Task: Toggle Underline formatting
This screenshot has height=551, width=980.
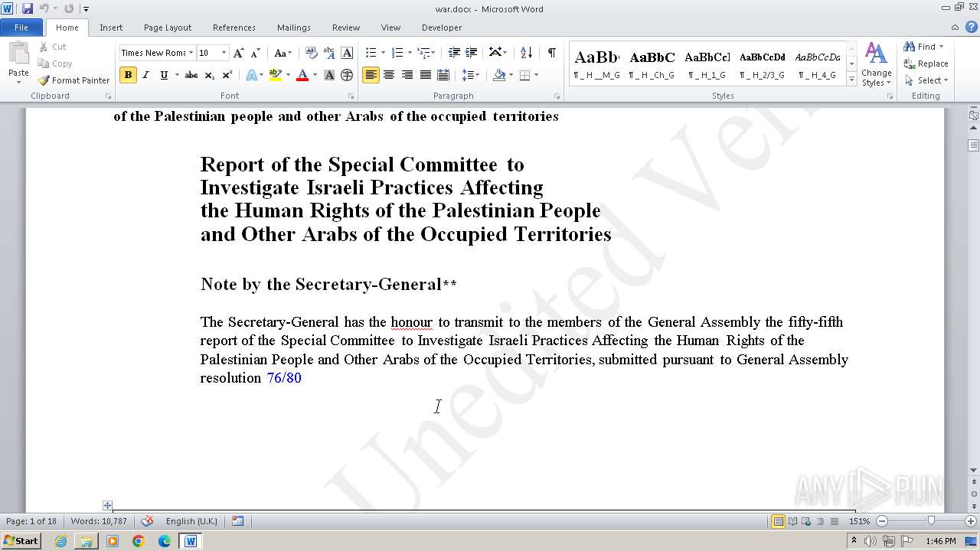Action: [163, 75]
